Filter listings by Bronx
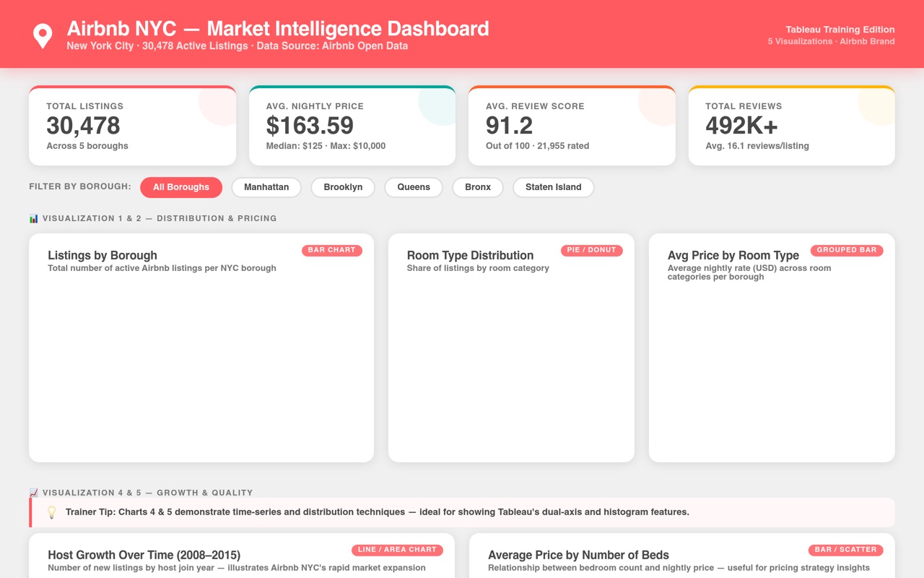 [x=478, y=187]
